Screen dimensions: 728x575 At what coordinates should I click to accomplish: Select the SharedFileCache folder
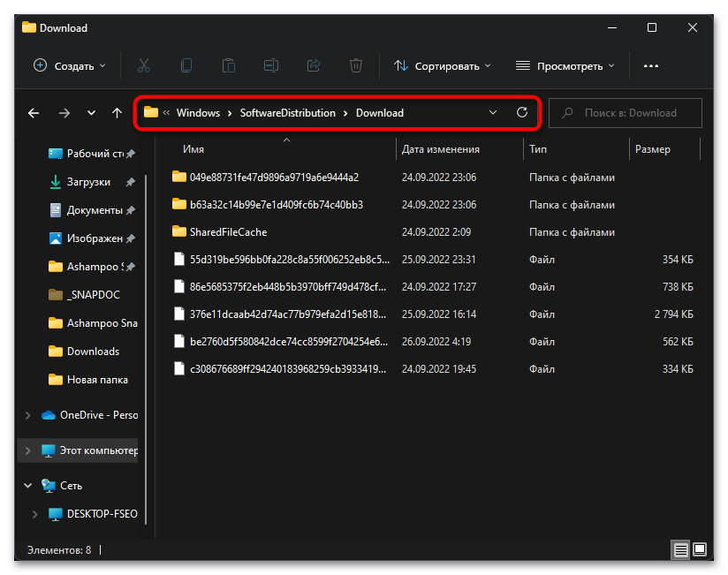pos(220,232)
